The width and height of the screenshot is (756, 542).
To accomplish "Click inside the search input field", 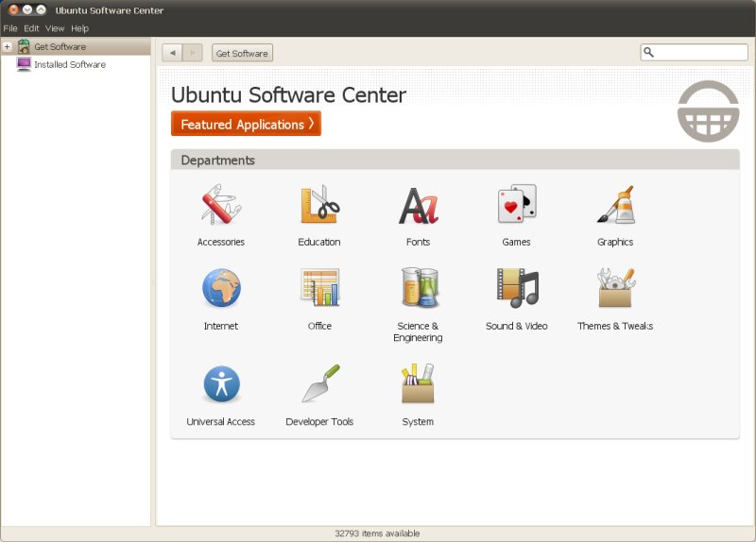I will coord(700,53).
